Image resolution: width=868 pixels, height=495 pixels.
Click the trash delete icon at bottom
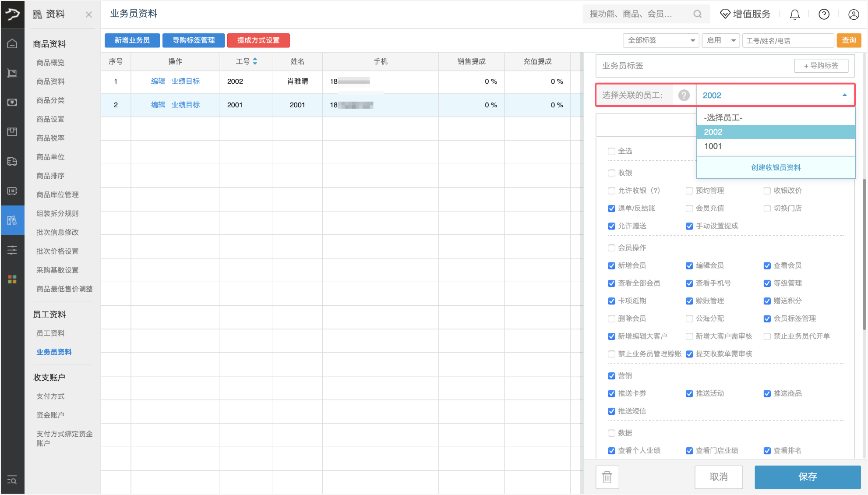point(607,477)
